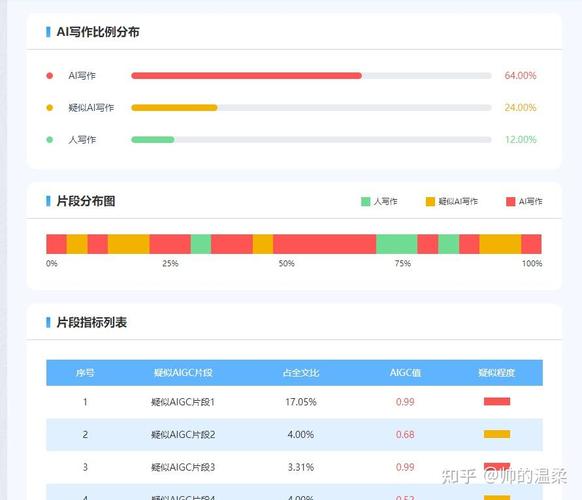Click the yellow severity bar in row 2

(x=497, y=434)
